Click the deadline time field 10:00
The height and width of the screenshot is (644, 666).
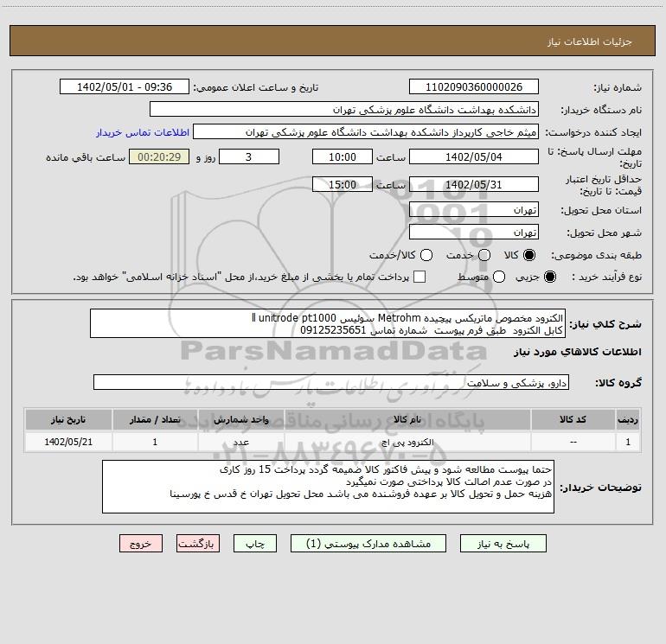click(x=343, y=156)
